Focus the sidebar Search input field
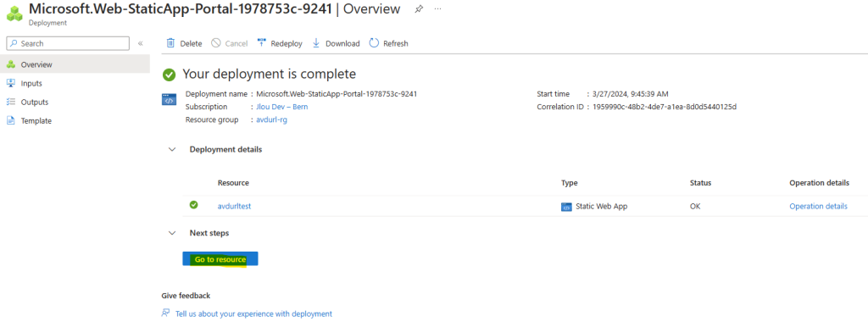 [x=68, y=43]
